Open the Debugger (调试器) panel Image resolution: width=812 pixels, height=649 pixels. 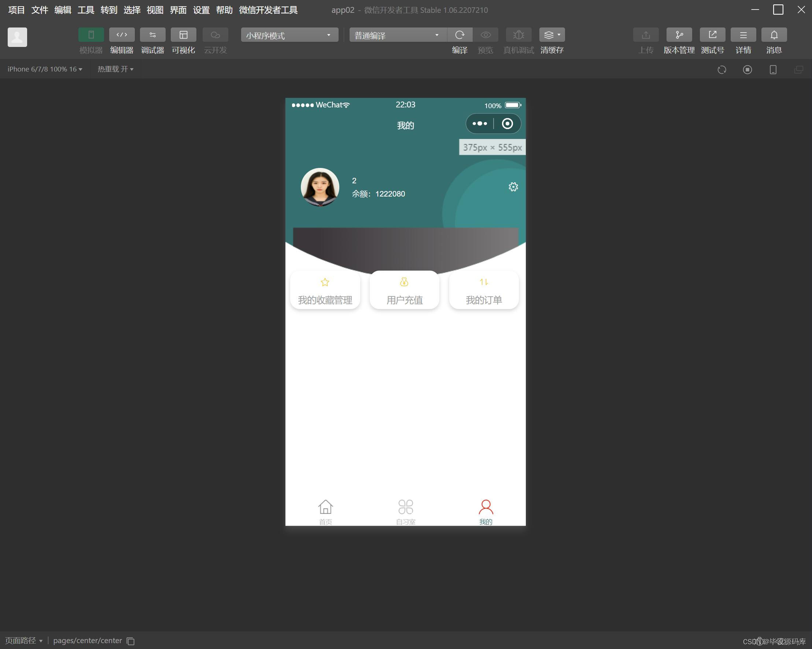tap(152, 35)
